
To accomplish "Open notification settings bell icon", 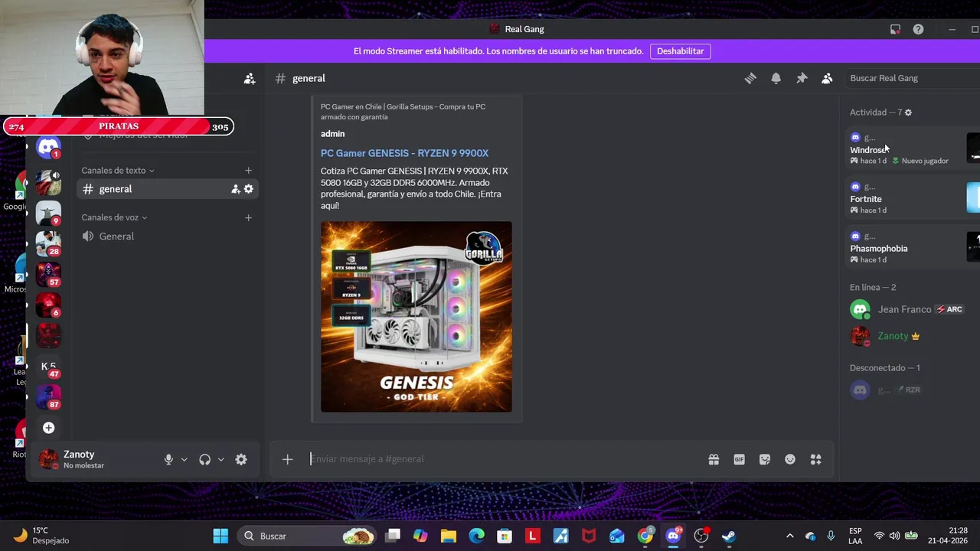I will 776,78.
